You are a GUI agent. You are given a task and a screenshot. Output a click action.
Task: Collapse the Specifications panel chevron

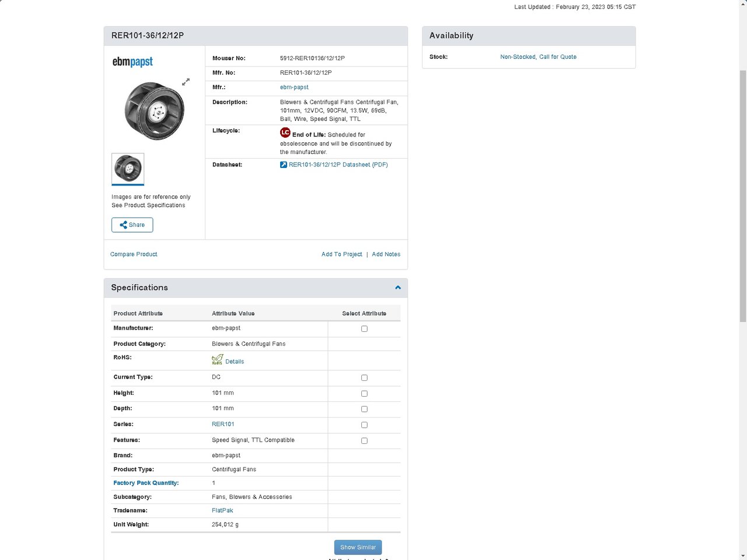click(398, 288)
